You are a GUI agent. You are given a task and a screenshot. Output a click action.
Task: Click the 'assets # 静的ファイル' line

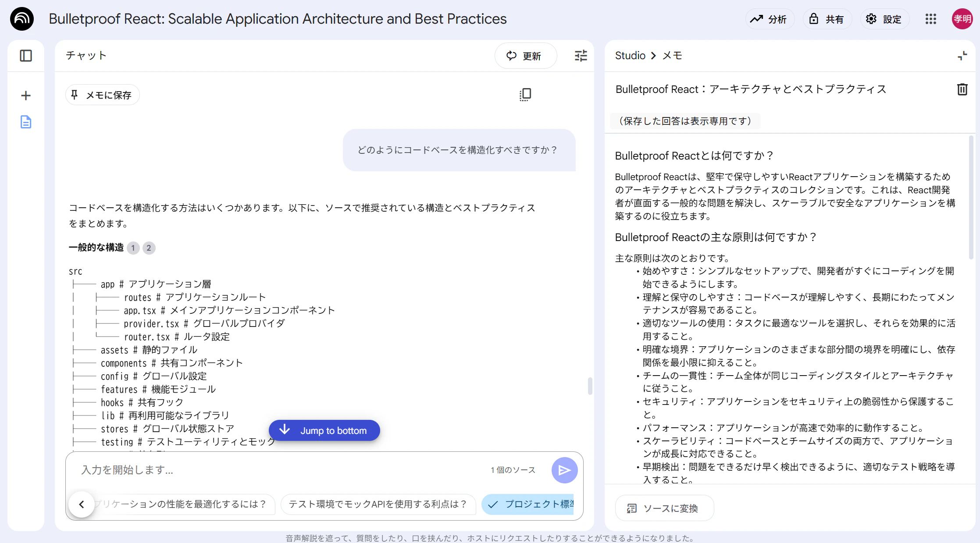point(149,350)
